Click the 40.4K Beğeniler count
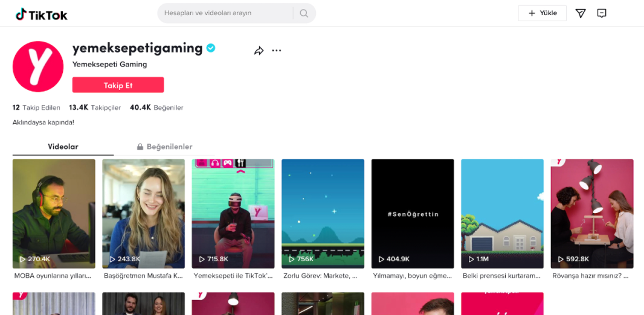This screenshot has width=644, height=315. [x=156, y=108]
